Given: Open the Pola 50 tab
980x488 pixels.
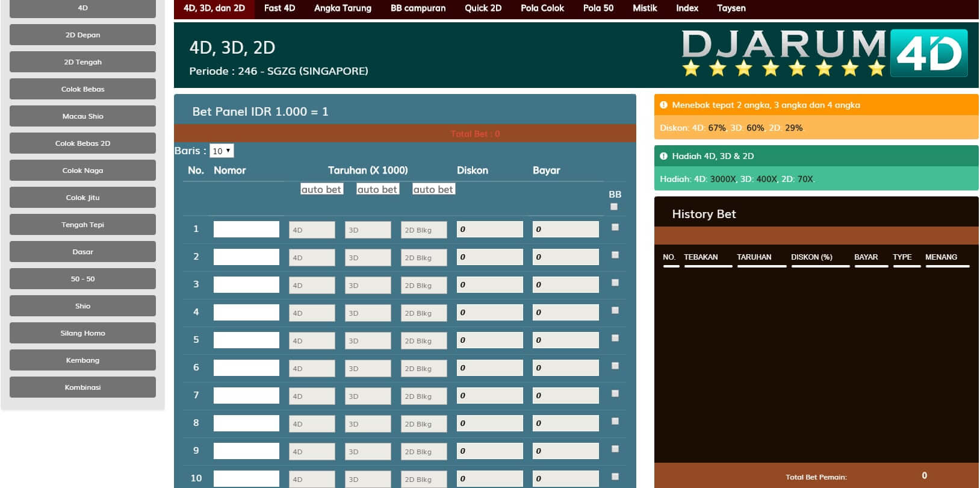Looking at the screenshot, I should coord(598,8).
